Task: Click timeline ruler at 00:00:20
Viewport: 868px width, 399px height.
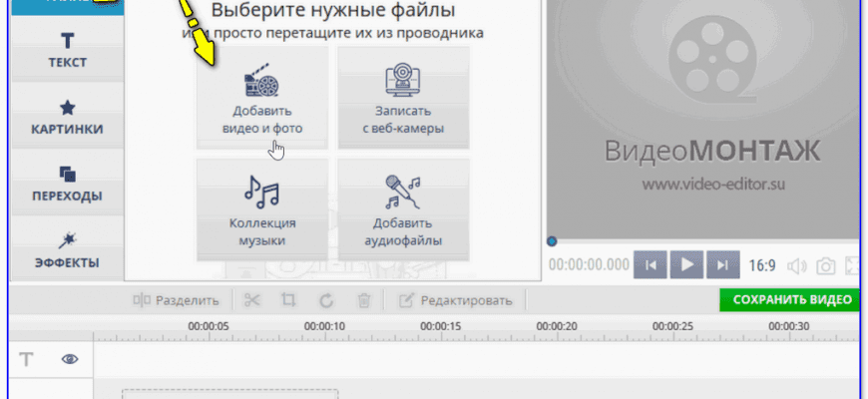Action: point(557,326)
